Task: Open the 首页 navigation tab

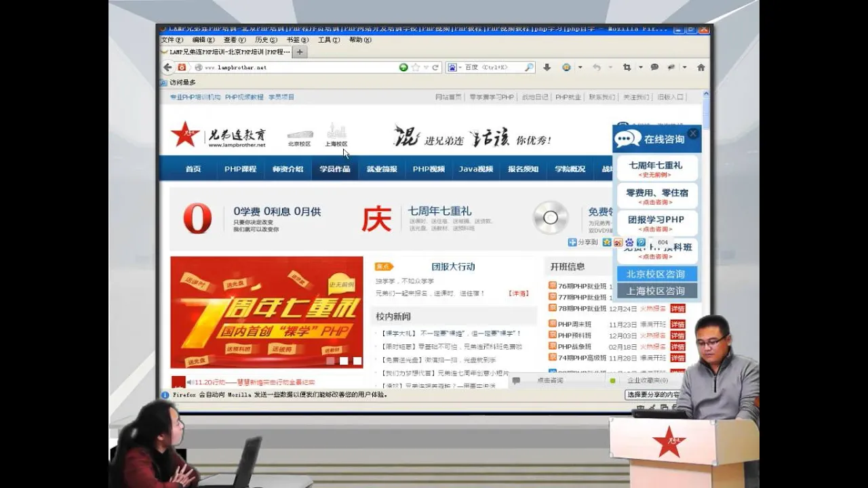Action: (193, 169)
